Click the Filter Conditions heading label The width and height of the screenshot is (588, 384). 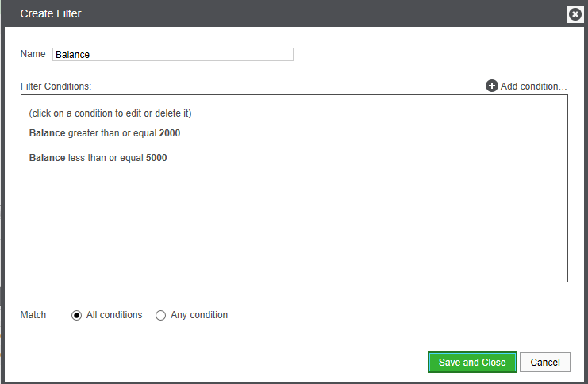56,85
